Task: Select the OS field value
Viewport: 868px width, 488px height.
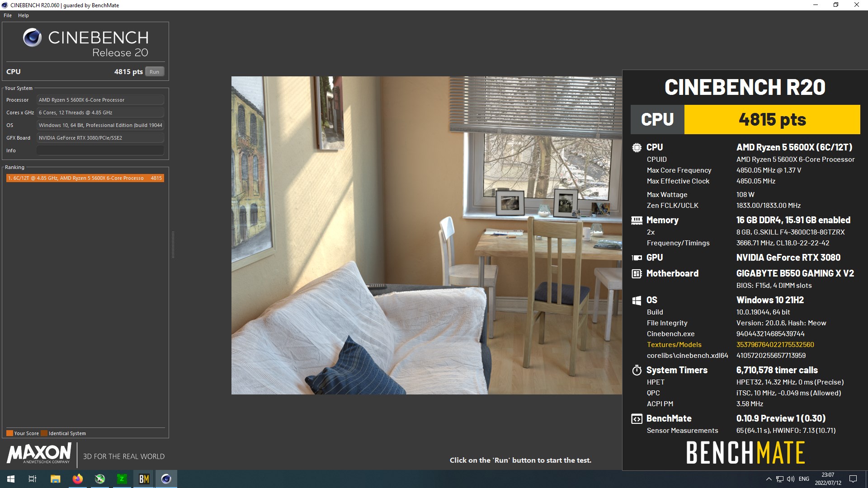Action: pyautogui.click(x=100, y=125)
